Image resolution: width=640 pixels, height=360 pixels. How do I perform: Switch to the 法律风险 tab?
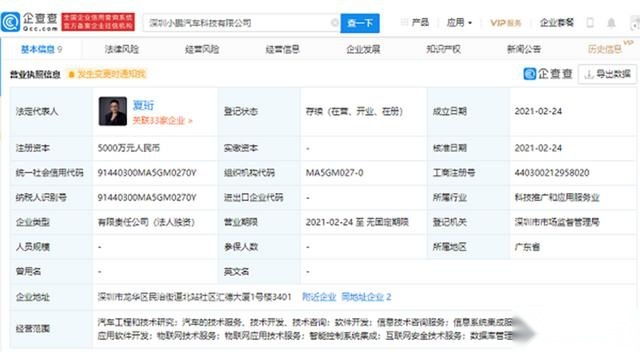(x=122, y=49)
